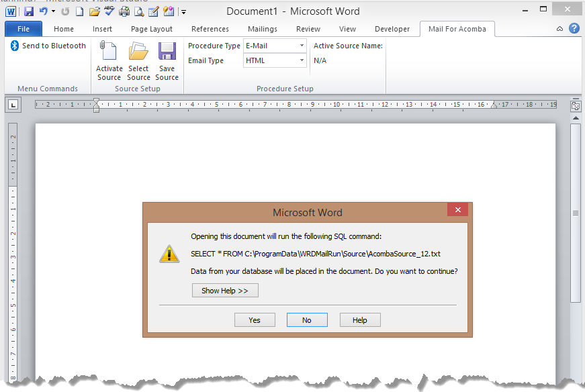Click the Bluetooth icon in the ribbon
This screenshot has height=392, width=585.
click(x=15, y=46)
